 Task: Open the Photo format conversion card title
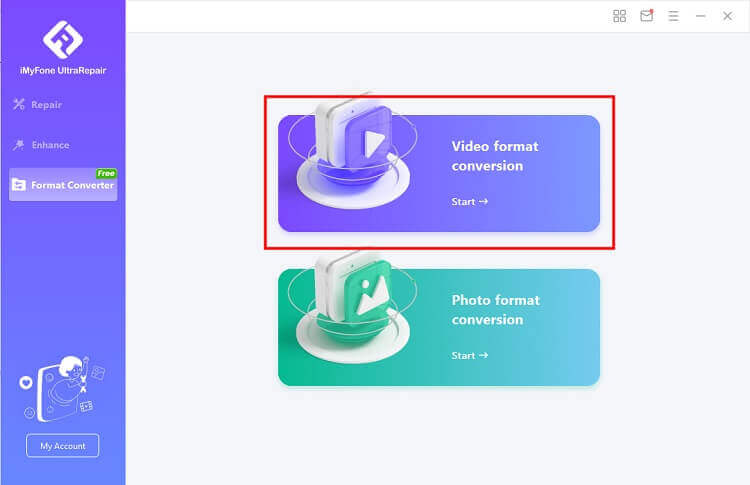click(494, 310)
